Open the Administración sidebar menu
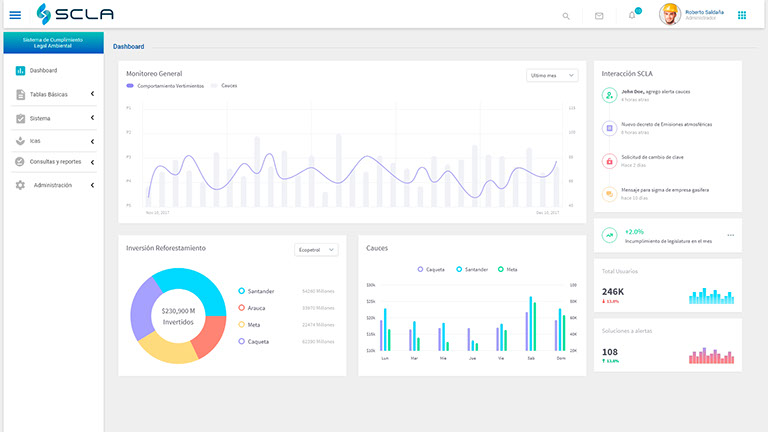The height and width of the screenshot is (432, 768). coord(53,185)
